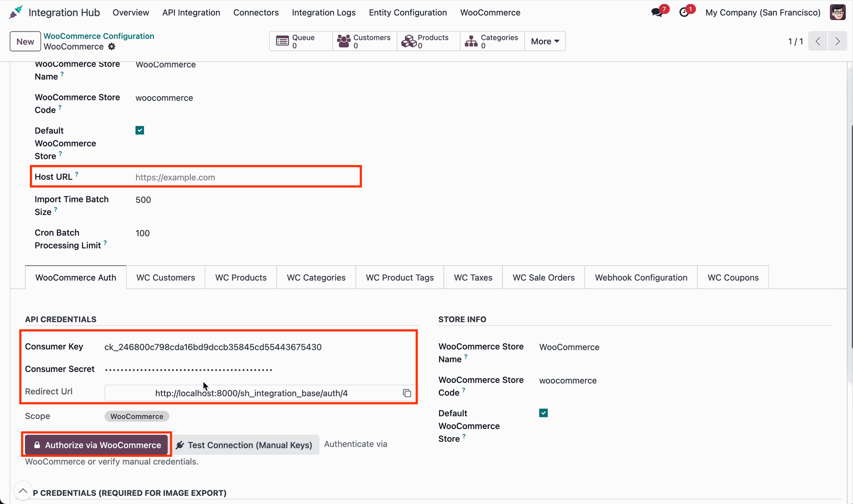
Task: Click the top WooCommerce Store Code field value
Action: tap(164, 98)
